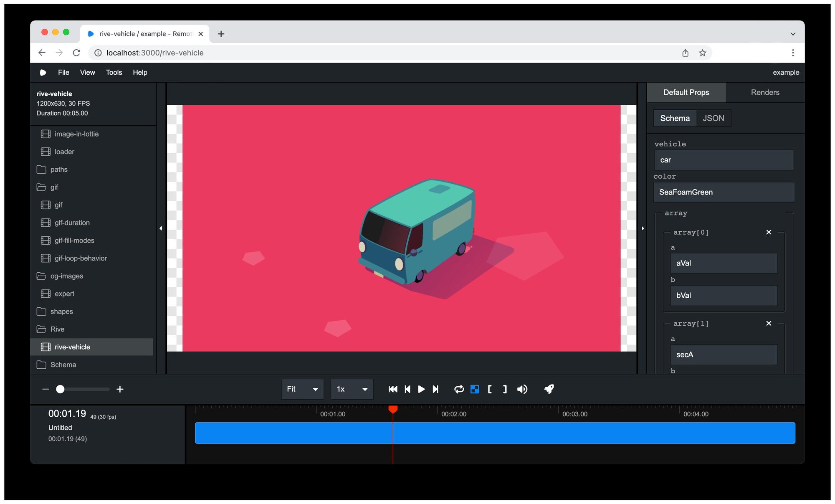
Task: Open the 1x playback speed dropdown
Action: (352, 389)
